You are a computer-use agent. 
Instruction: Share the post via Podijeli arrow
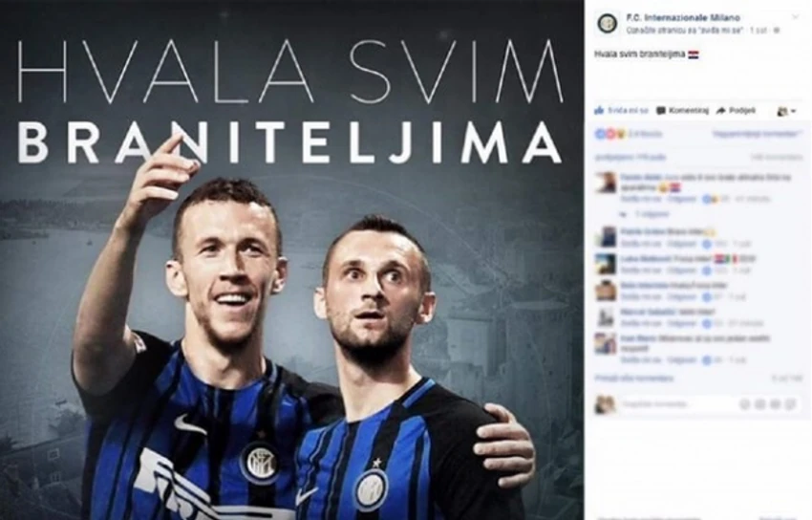(721, 111)
